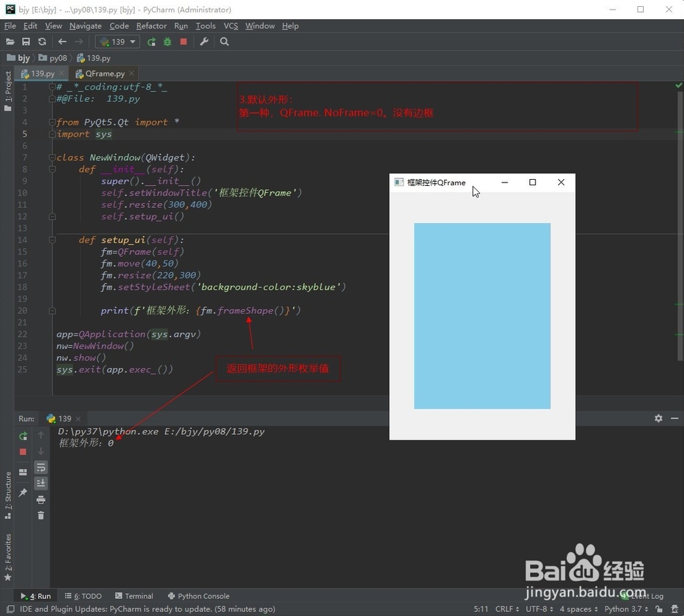Switch Python 3.7 interpreter in status bar

click(x=626, y=609)
